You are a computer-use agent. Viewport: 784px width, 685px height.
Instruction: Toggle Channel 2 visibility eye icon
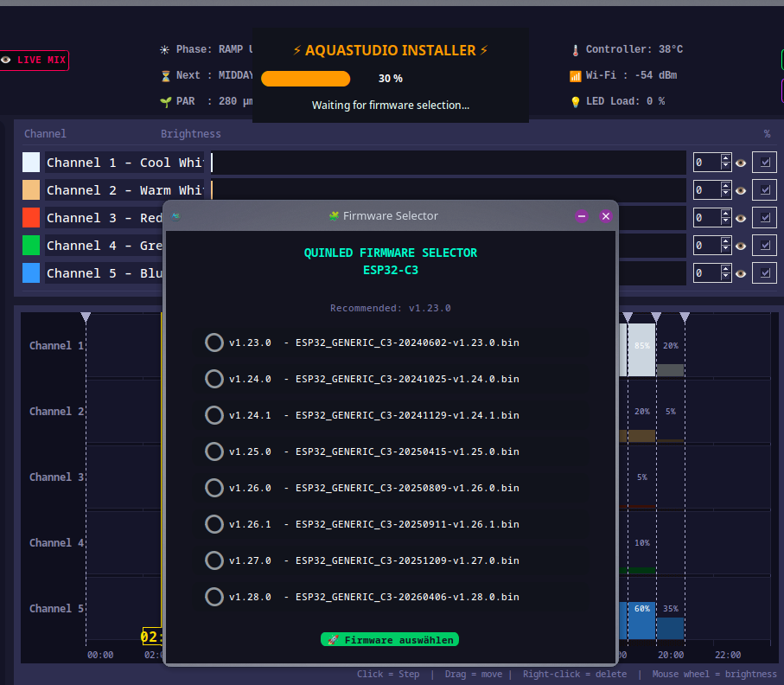[741, 190]
